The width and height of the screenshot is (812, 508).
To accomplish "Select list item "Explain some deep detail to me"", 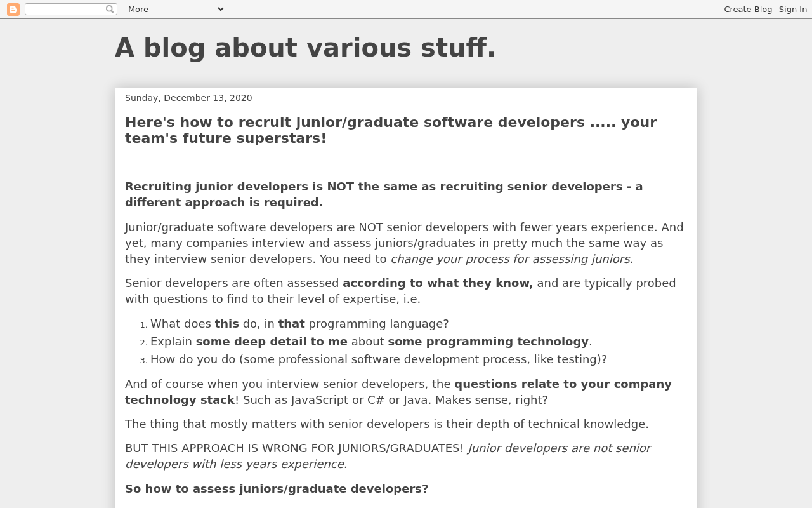I will (x=371, y=342).
